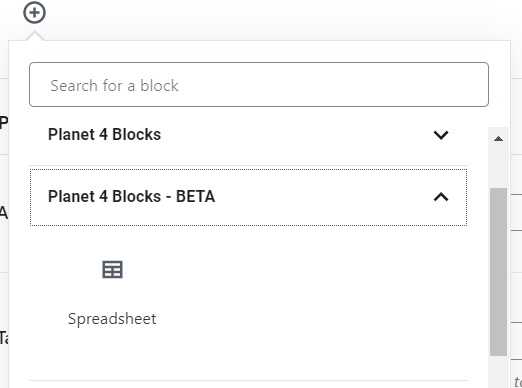Screen dimensions: 522x388
Task: Focus the Search for a block field
Action: click(x=259, y=84)
